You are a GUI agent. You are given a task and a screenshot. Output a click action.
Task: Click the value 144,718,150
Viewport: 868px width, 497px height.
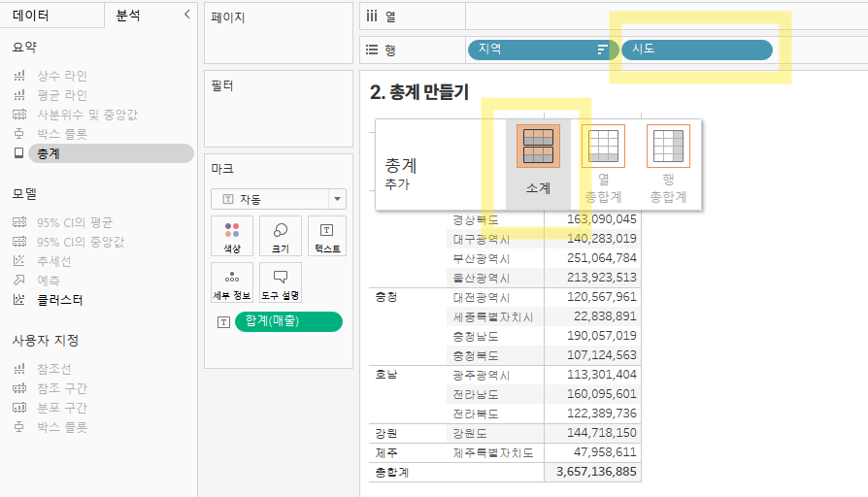coord(602,432)
